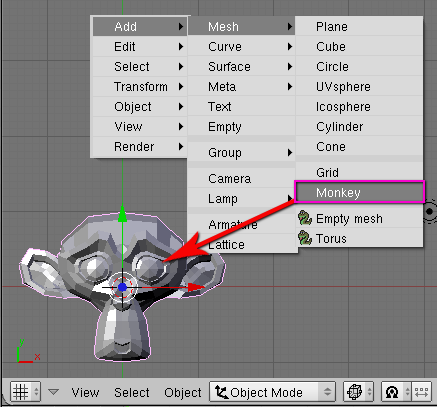Expand the Curve submenu
The height and width of the screenshot is (407, 437).
241,46
